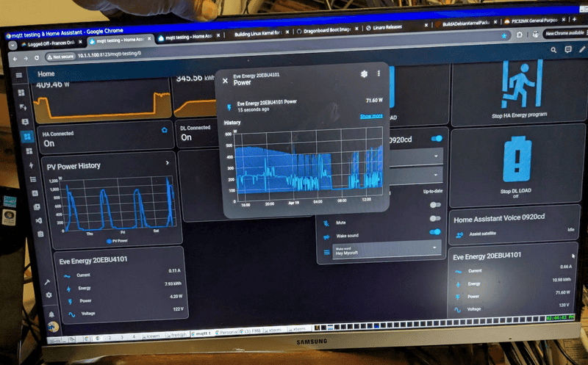This screenshot has height=365, width=588.
Task: Click the Stop DL LOAD battery alert icon
Action: 517,159
